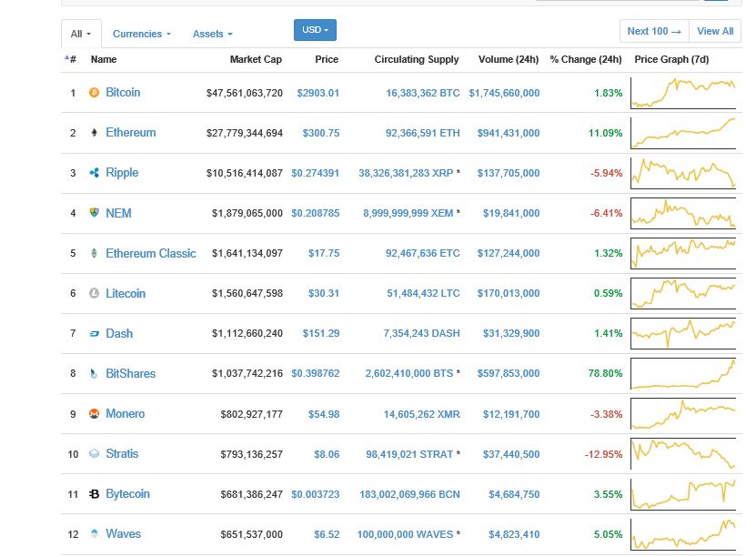Open the Bitcoin currency page
Screen dimensions: 756x557
[123, 92]
